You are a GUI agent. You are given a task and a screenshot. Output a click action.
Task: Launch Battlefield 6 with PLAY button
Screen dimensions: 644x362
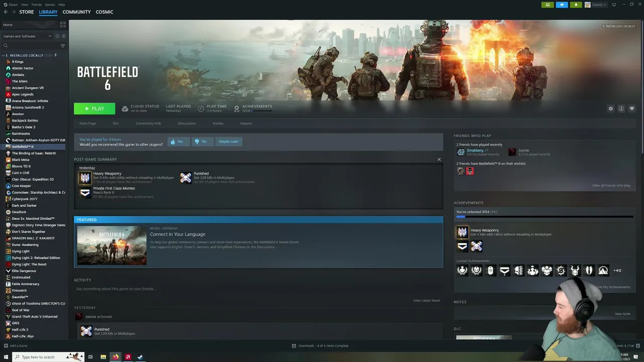point(95,109)
